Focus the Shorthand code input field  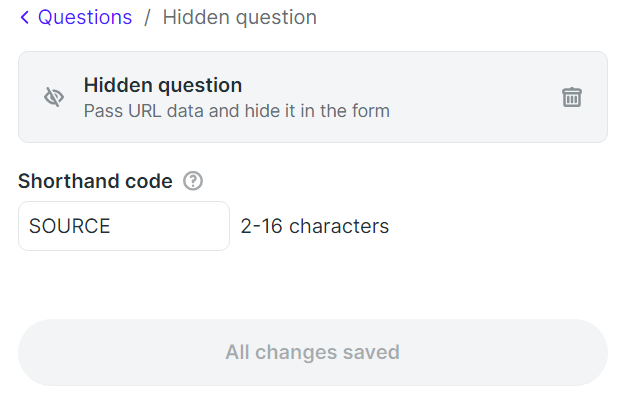124,226
